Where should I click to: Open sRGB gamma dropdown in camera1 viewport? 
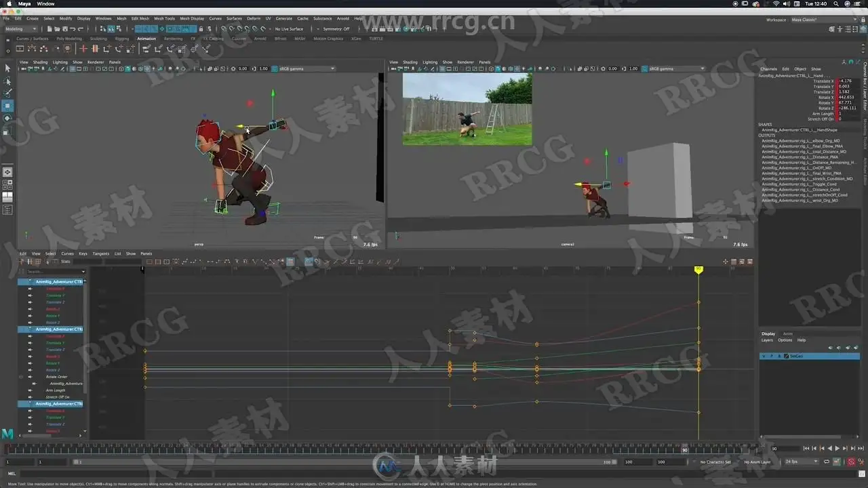677,68
